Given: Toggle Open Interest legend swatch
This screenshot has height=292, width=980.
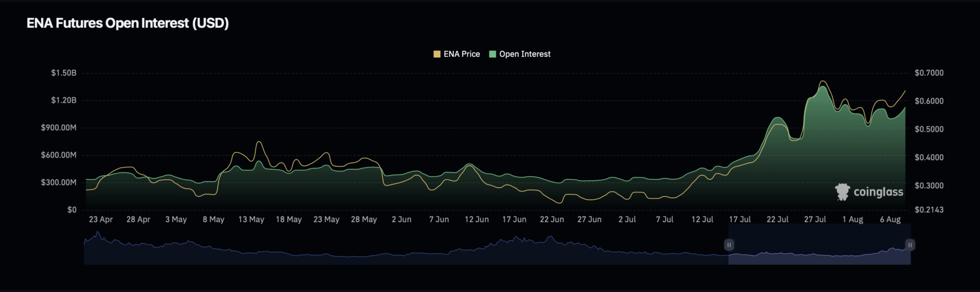Looking at the screenshot, I should 492,54.
